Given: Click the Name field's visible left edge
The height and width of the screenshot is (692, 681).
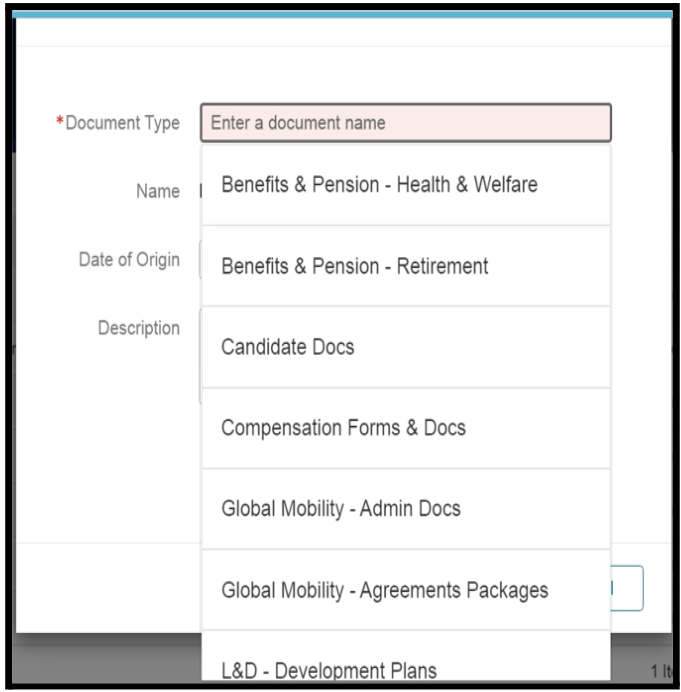Looking at the screenshot, I should 200,191.
